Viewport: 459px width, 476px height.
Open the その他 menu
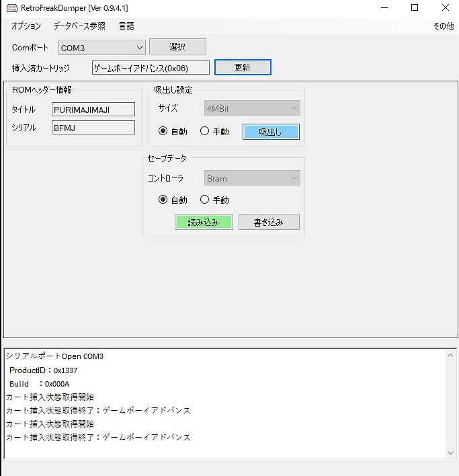444,26
